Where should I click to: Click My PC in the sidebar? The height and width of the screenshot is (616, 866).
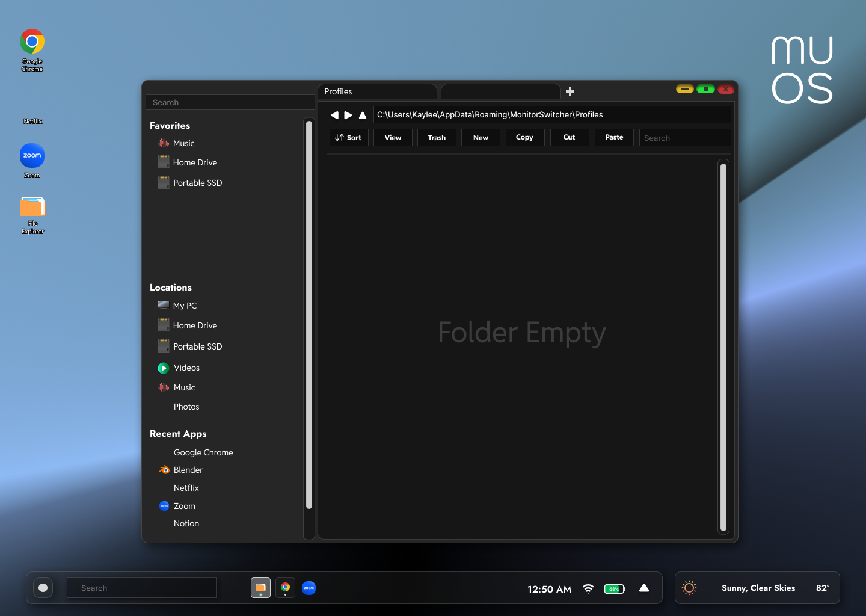185,306
